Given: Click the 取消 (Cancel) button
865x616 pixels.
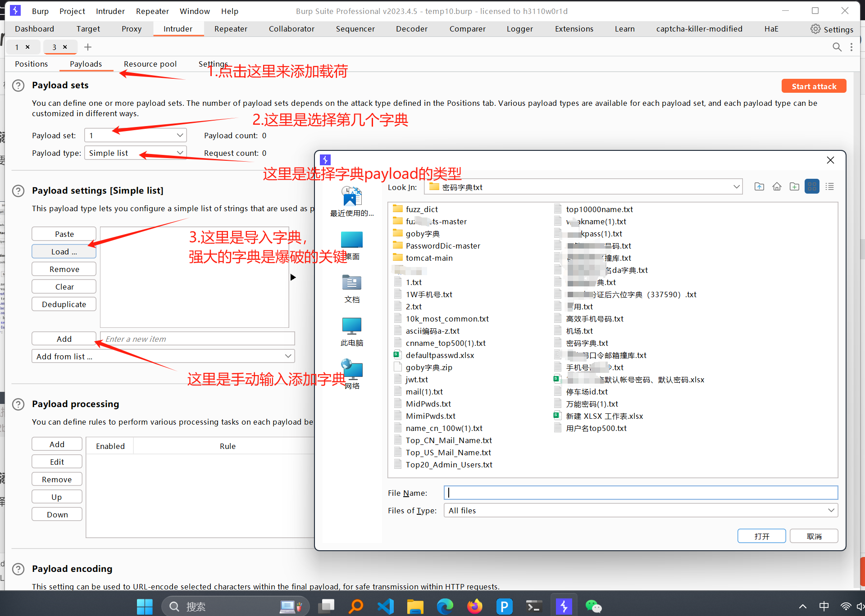Looking at the screenshot, I should 814,536.
